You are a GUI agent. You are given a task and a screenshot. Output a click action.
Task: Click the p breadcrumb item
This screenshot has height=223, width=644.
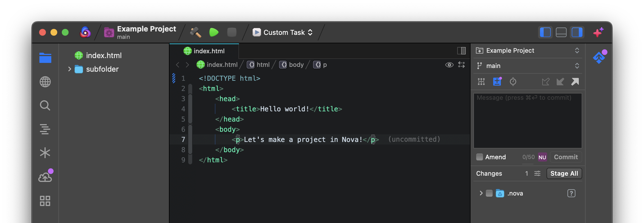pyautogui.click(x=320, y=65)
